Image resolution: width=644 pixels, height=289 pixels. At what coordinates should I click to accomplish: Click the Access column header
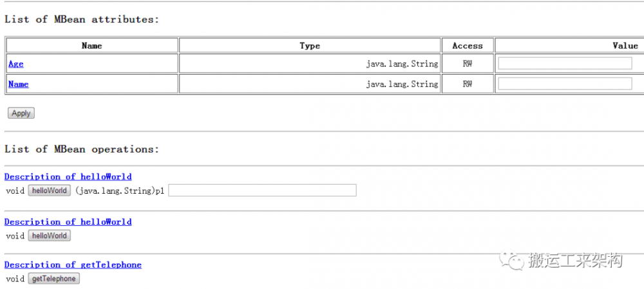click(x=468, y=46)
